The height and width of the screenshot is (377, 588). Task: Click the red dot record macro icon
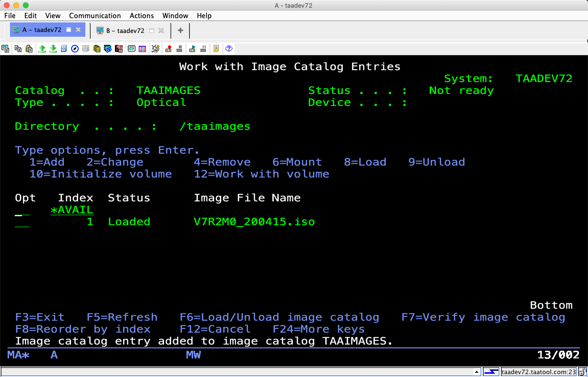168,48
